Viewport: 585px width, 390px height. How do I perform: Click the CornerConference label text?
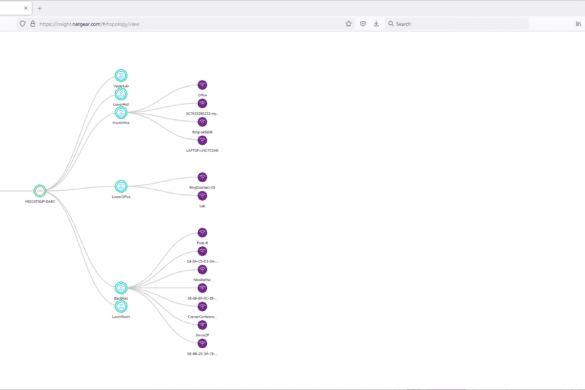click(x=202, y=317)
